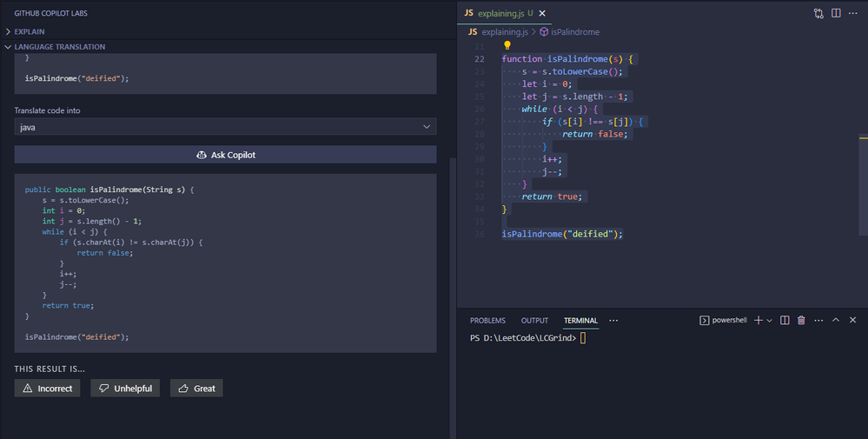This screenshot has height=439, width=868.
Task: Select the explaining.js editor tab
Action: [x=505, y=13]
